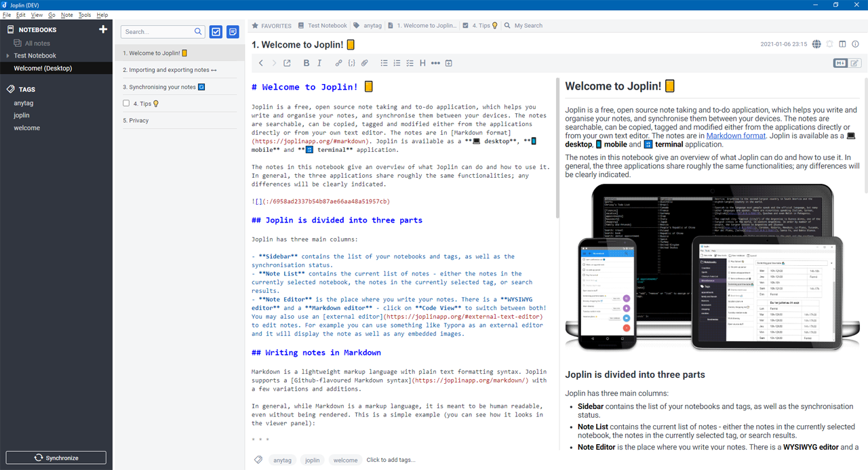Toggle editor layout columns icon
868x470 pixels.
842,44
